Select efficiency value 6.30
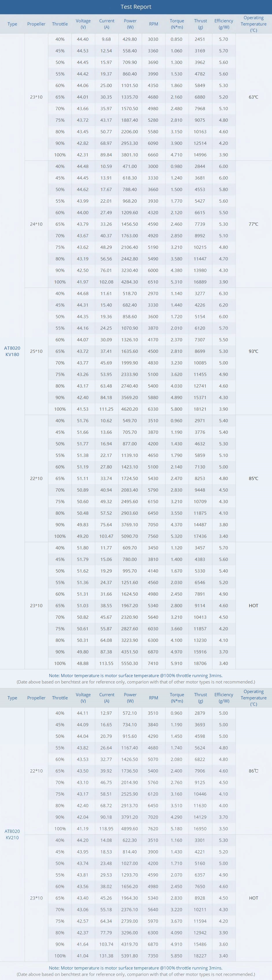Screen dimensions: 272x980 (224, 293)
